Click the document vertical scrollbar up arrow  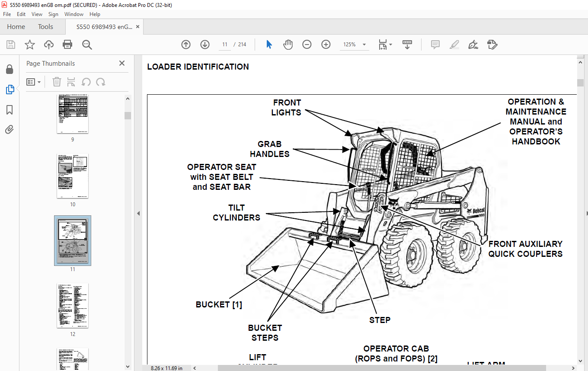click(x=580, y=63)
